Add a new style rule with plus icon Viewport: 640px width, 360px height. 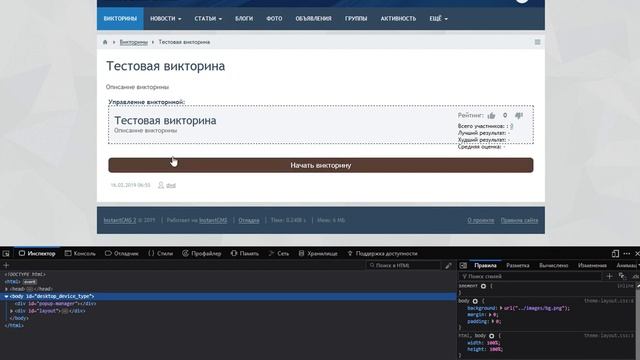point(609,276)
